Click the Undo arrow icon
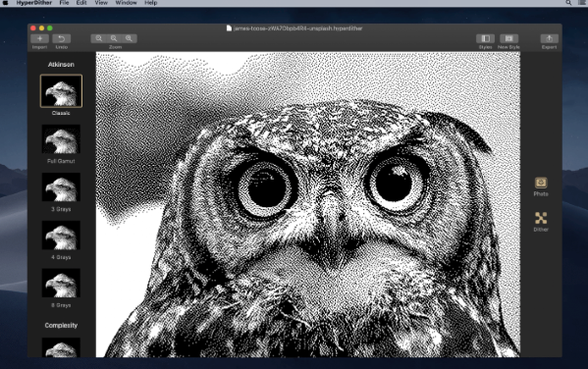The height and width of the screenshot is (369, 588). point(62,38)
